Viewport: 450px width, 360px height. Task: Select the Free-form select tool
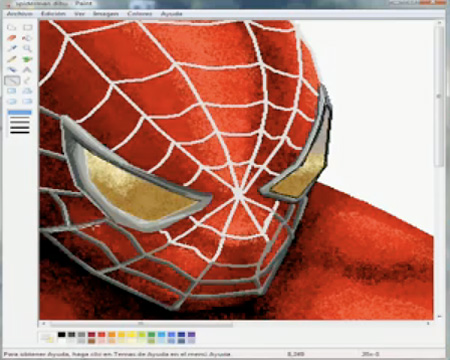tap(12, 27)
